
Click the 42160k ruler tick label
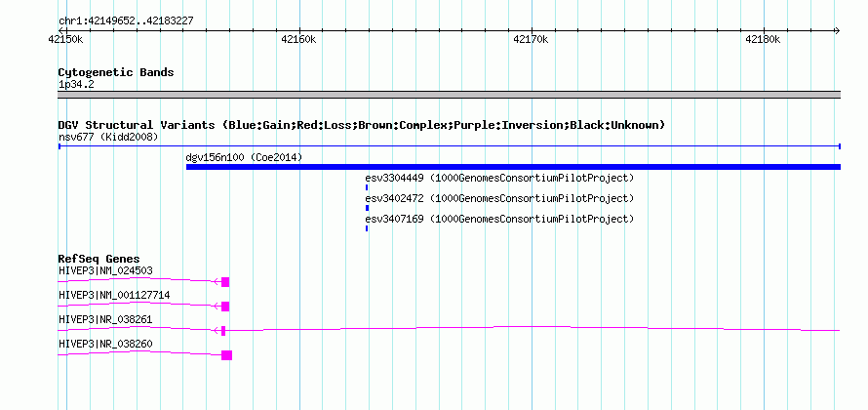click(x=299, y=39)
